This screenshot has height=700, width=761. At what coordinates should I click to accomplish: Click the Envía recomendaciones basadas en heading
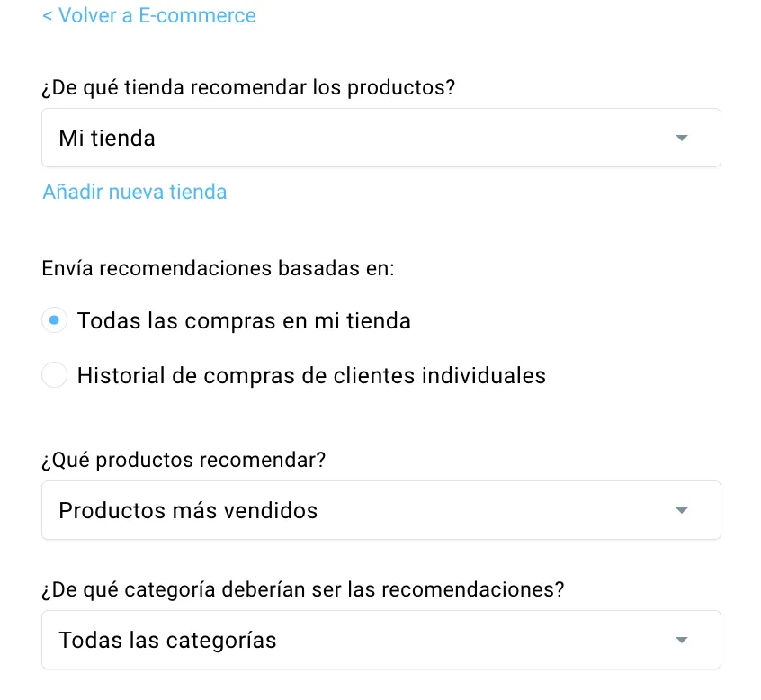(218, 268)
